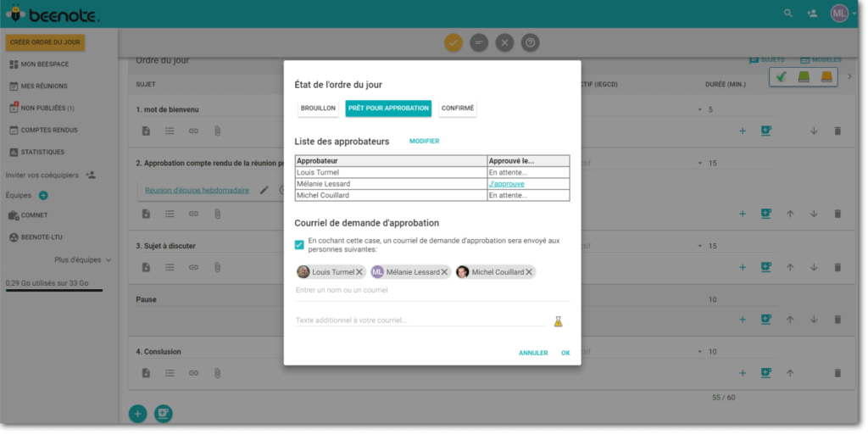Remove Louis Turmel chip from recipients
868x440 pixels.
click(359, 272)
